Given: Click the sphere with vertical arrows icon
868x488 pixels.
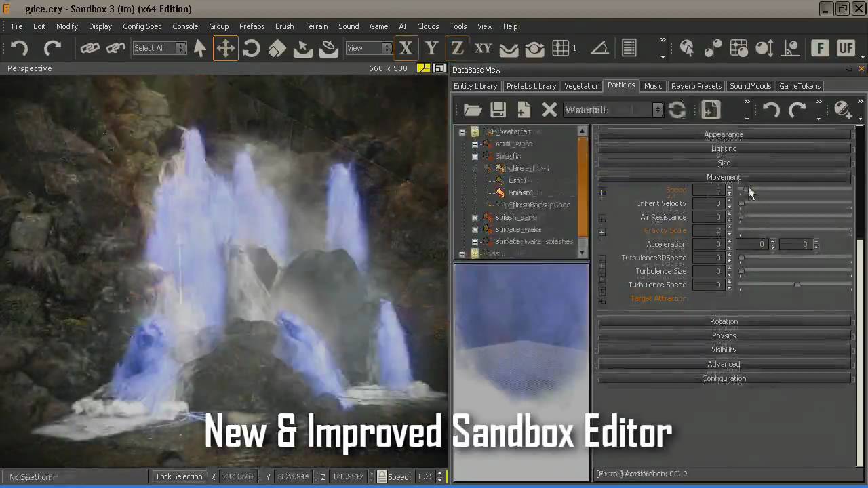Looking at the screenshot, I should click(x=764, y=48).
